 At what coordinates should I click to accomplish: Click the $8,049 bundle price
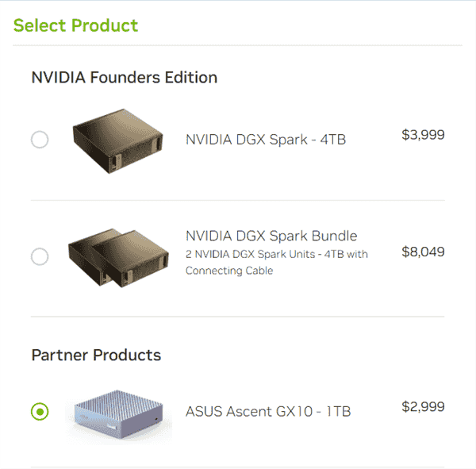[423, 252]
